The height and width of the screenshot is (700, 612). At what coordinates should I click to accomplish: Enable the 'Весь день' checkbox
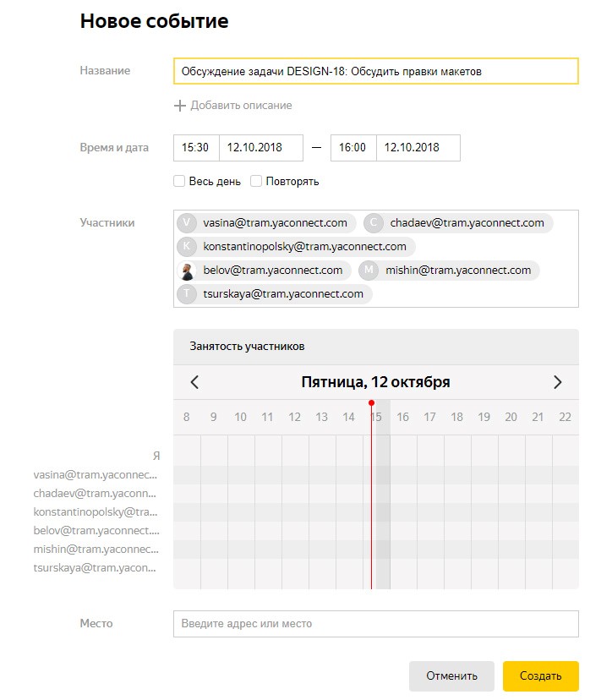[x=179, y=181]
